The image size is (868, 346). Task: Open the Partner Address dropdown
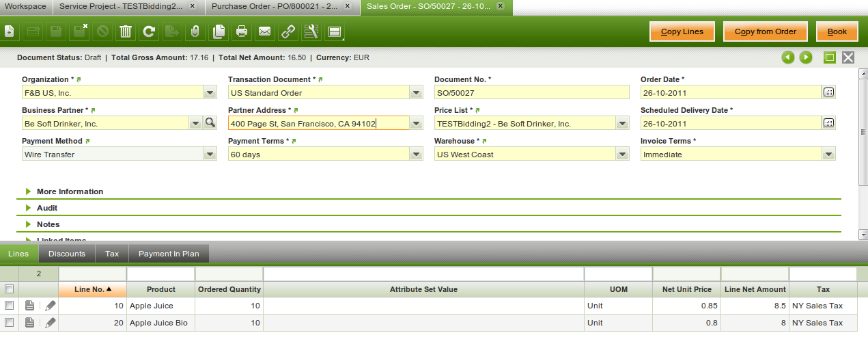tap(416, 124)
